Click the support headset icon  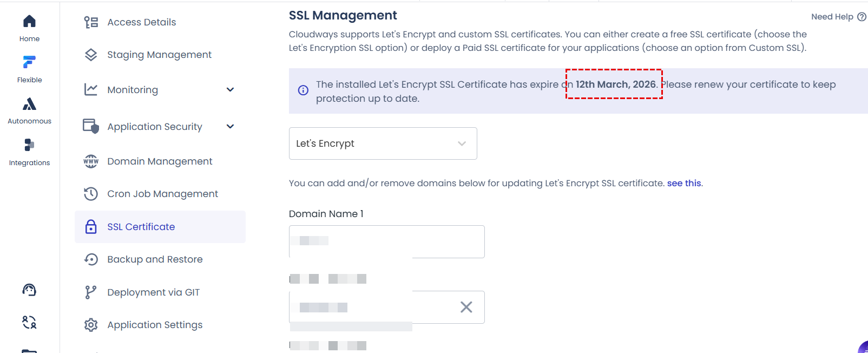(x=29, y=290)
